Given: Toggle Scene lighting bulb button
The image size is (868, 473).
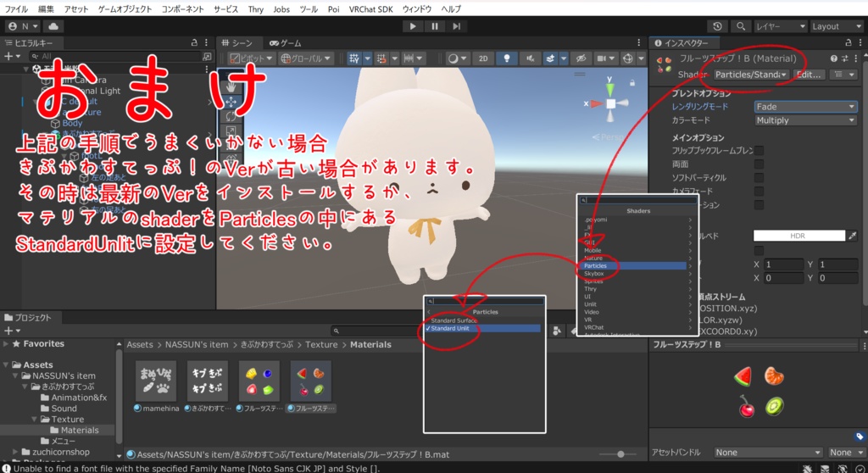Looking at the screenshot, I should pyautogui.click(x=507, y=58).
